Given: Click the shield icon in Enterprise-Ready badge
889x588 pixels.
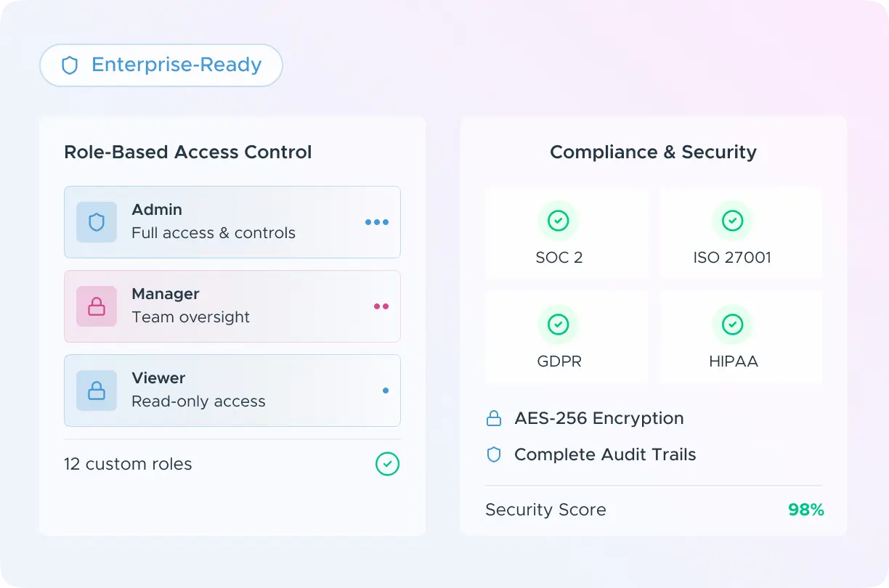Looking at the screenshot, I should (70, 65).
